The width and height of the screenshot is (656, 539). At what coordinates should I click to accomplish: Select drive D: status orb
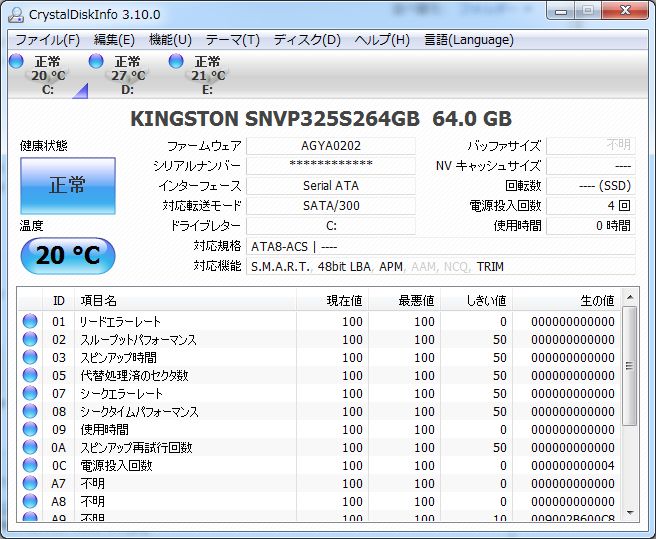96,61
